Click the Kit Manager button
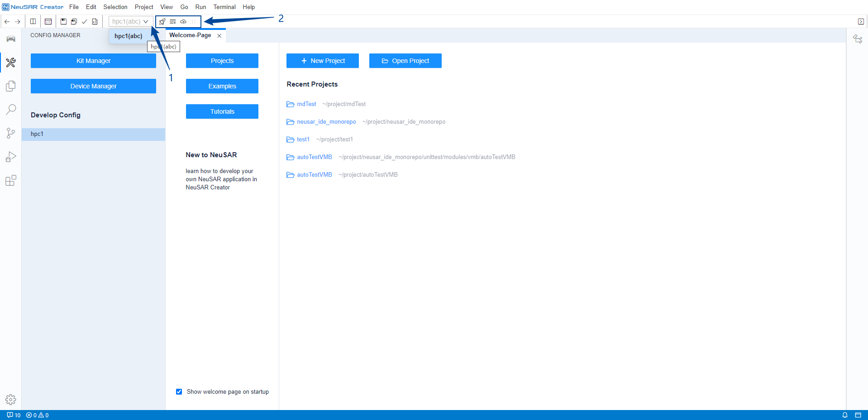This screenshot has height=420, width=868. point(93,61)
